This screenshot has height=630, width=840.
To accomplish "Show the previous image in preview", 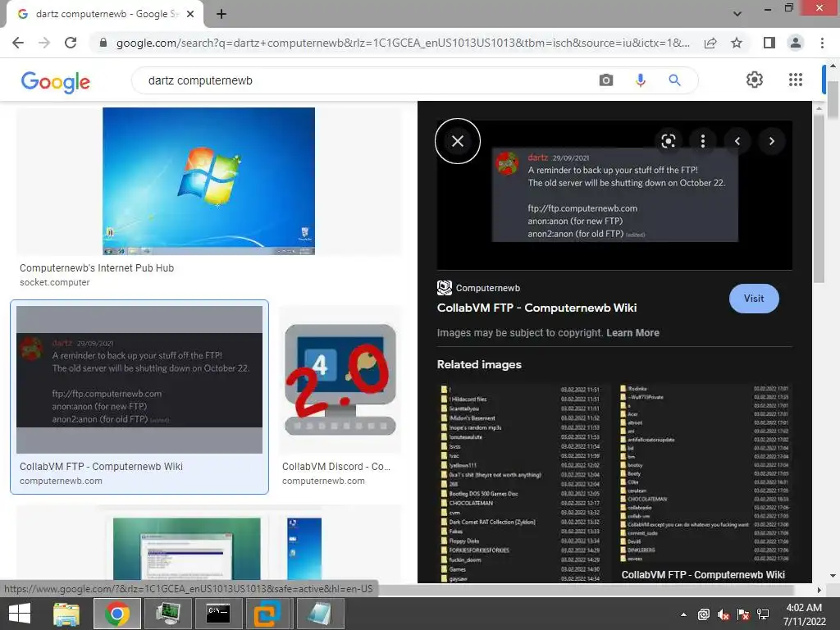I will click(737, 141).
